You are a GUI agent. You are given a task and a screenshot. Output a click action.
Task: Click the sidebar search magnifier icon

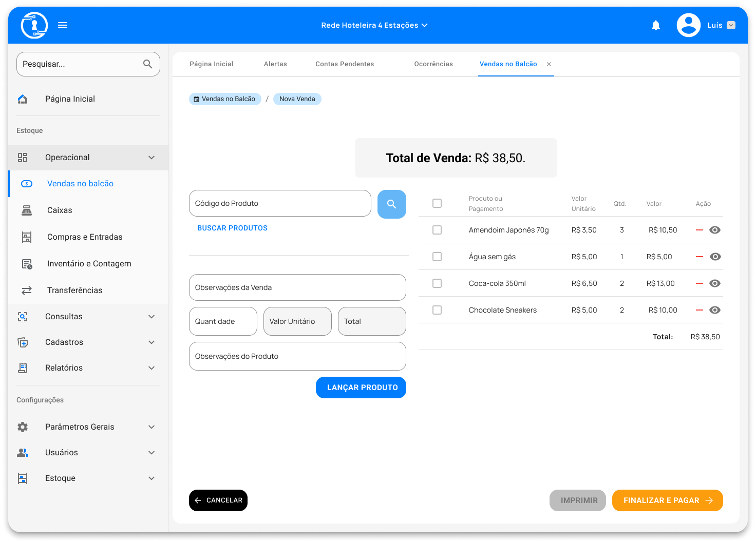(x=147, y=64)
